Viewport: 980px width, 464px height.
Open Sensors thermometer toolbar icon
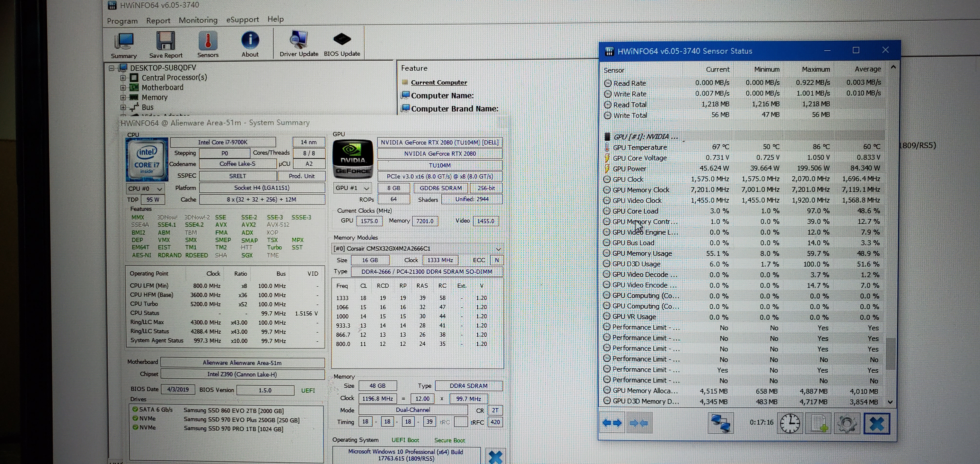pos(208,40)
